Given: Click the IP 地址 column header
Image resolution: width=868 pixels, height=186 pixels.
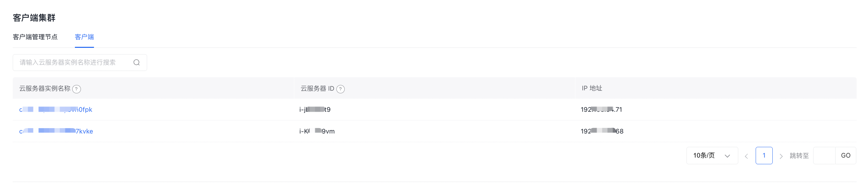Looking at the screenshot, I should click(x=592, y=88).
